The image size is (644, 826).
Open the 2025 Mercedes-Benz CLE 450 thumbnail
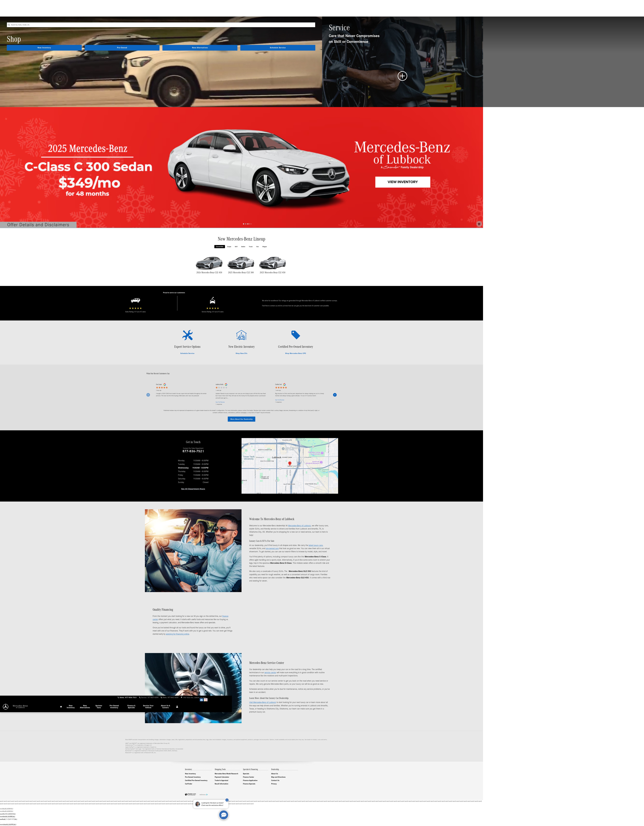point(272,263)
